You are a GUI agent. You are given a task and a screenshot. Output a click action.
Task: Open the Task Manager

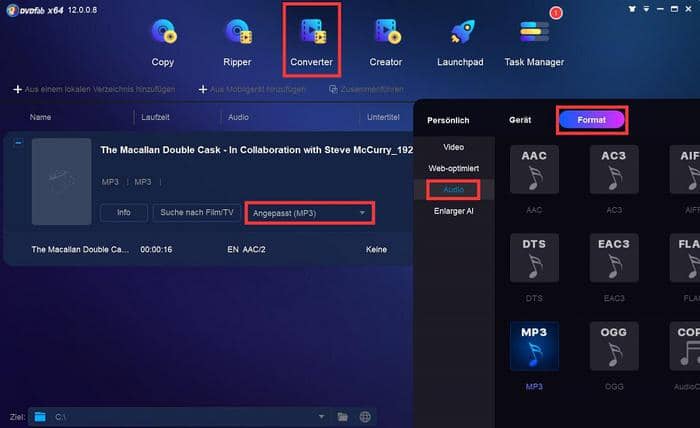(x=534, y=42)
